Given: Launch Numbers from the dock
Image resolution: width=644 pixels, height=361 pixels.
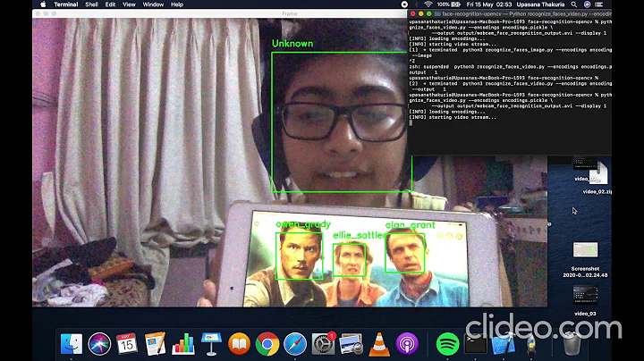Looking at the screenshot, I should (183, 344).
